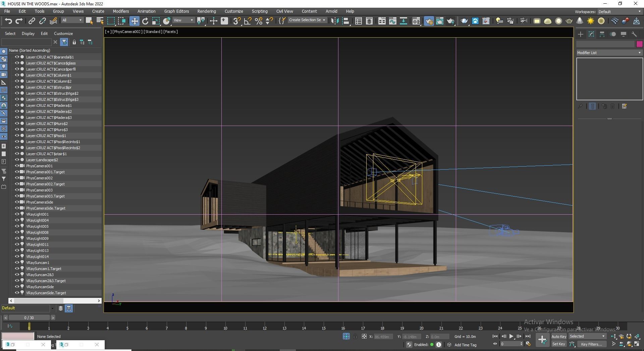Viewport: 644px width, 351px height.
Task: Open the Default scene explorer dropdown
Action: (28, 308)
